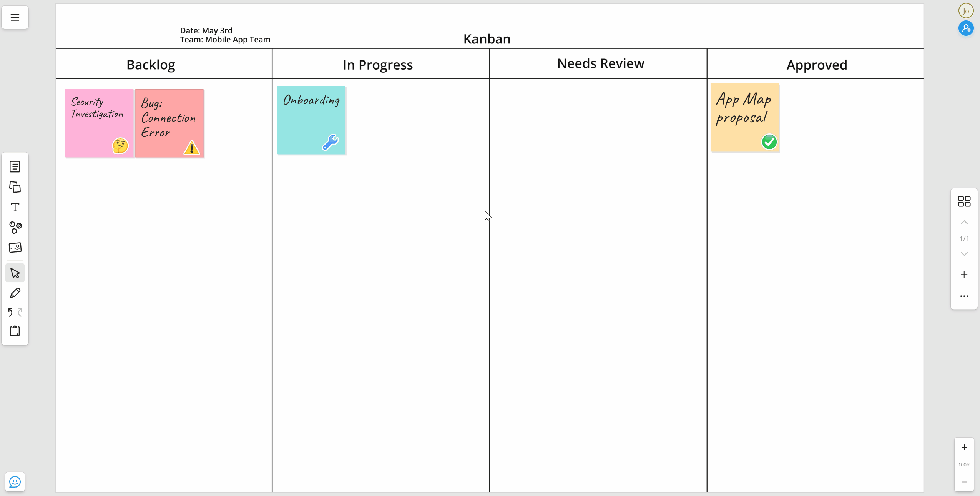
Task: Open the hamburger menu at top left
Action: [x=15, y=17]
